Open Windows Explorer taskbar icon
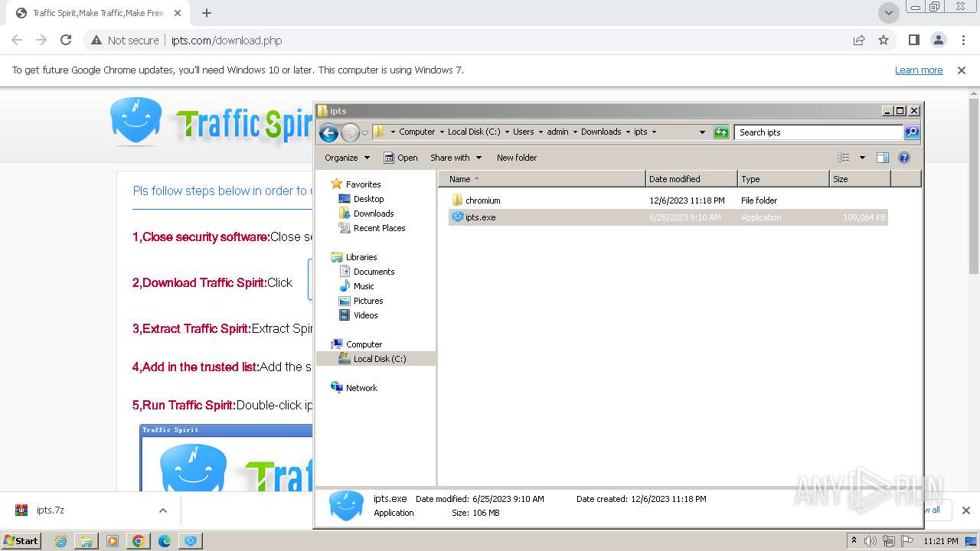 (87, 541)
